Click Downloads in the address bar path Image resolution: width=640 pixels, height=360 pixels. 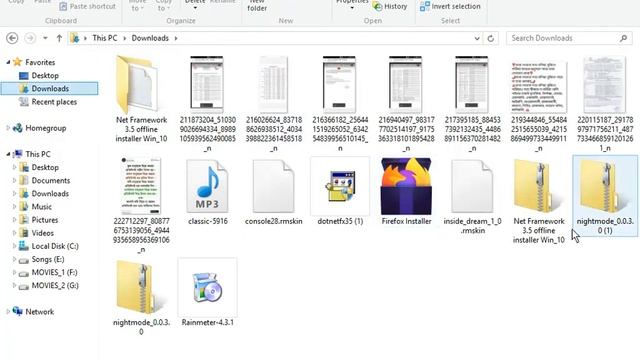click(x=150, y=38)
